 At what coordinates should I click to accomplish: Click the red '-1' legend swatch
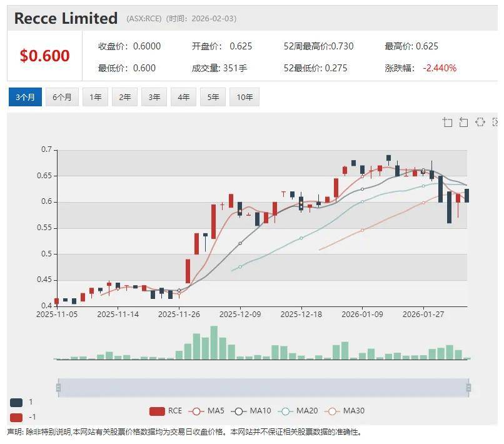click(16, 417)
